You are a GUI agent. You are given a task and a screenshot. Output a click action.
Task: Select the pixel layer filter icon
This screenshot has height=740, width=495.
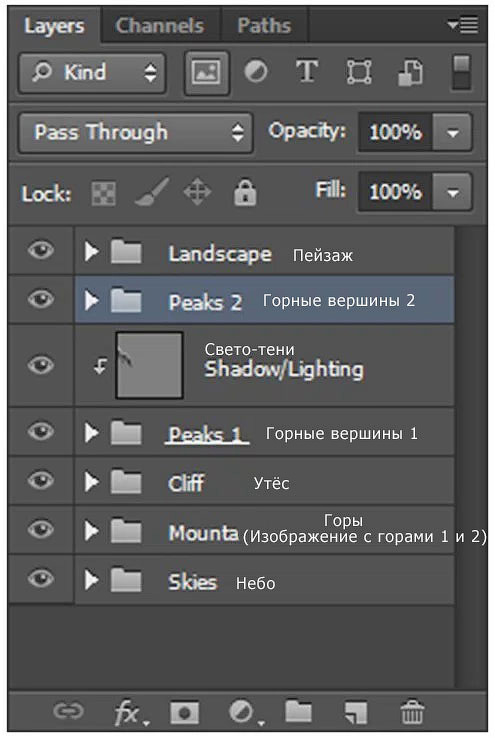(206, 73)
